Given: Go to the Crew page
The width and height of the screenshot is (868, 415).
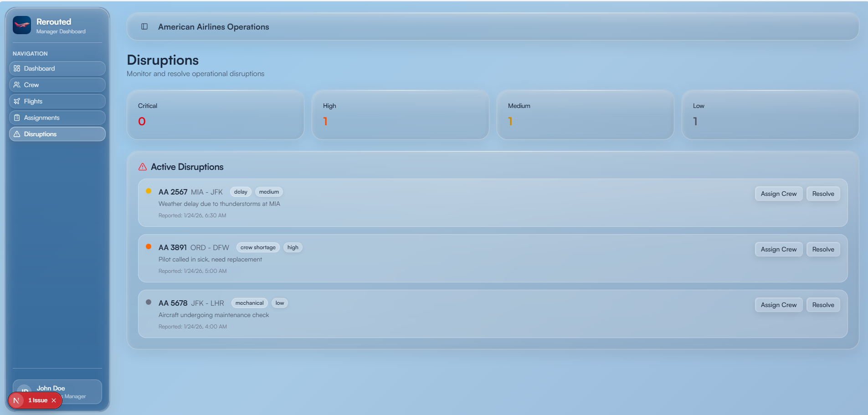Looking at the screenshot, I should pos(57,85).
